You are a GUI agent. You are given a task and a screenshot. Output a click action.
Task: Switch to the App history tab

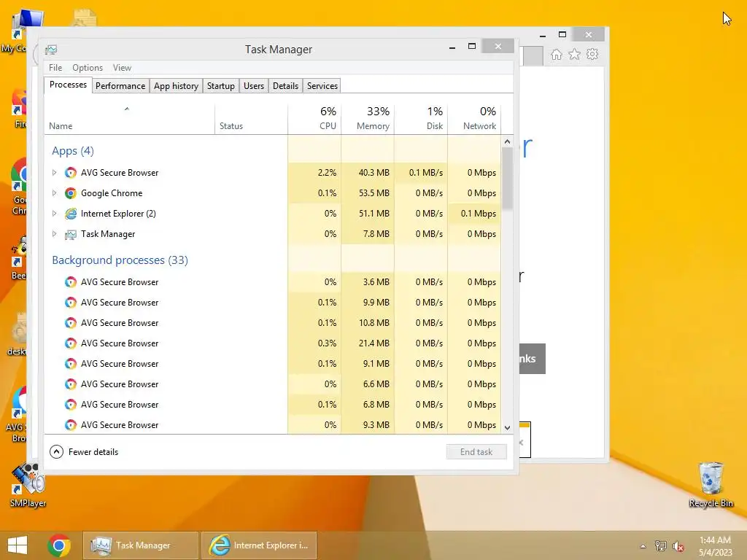[x=176, y=86]
